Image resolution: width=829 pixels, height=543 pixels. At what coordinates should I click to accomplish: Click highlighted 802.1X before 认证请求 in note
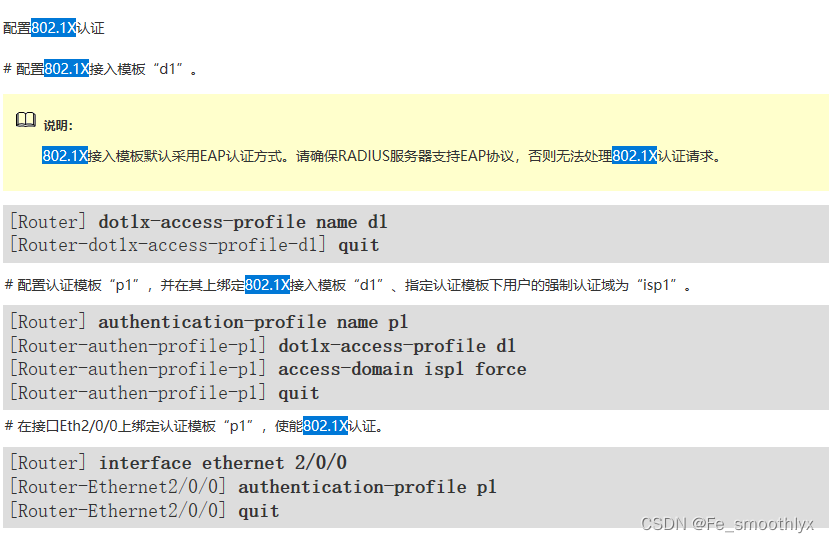[x=634, y=156]
